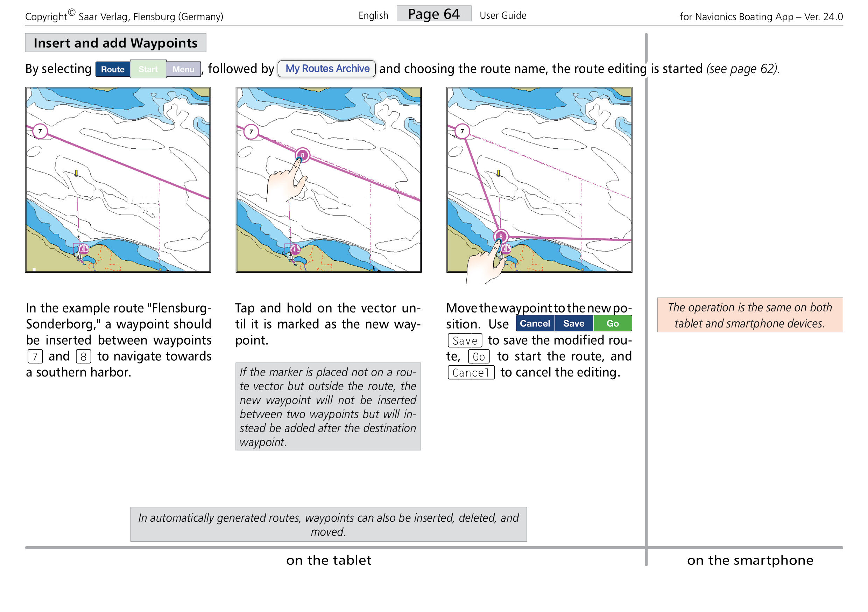
Task: Tap Cancel to discard route editing
Action: (x=535, y=323)
